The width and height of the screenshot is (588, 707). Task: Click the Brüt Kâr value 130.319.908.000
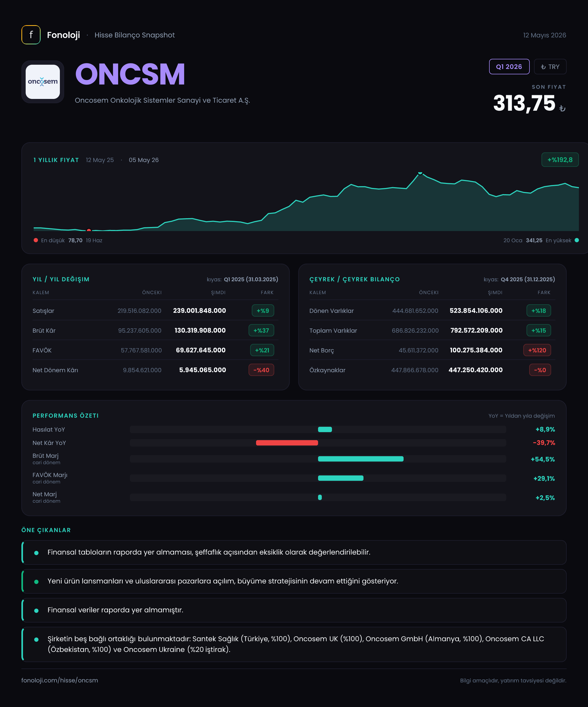(200, 330)
